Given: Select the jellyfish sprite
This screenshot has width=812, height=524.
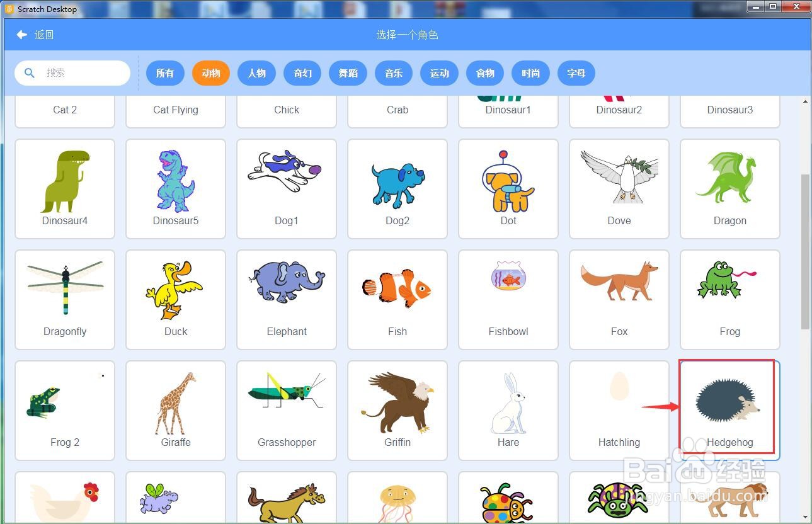Looking at the screenshot, I should click(397, 498).
